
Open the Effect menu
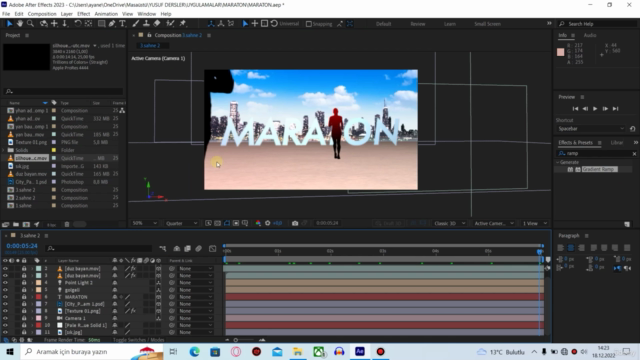click(83, 14)
